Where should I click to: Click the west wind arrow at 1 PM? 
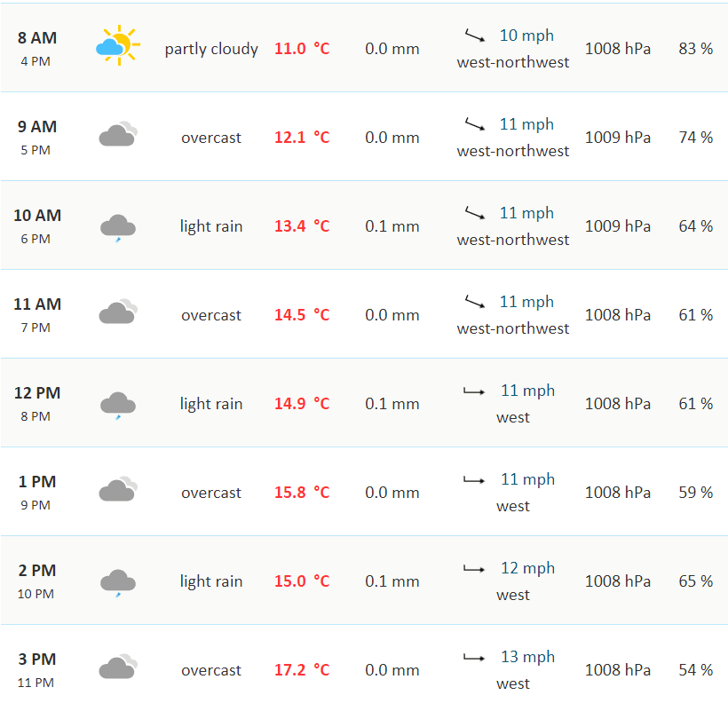474,480
